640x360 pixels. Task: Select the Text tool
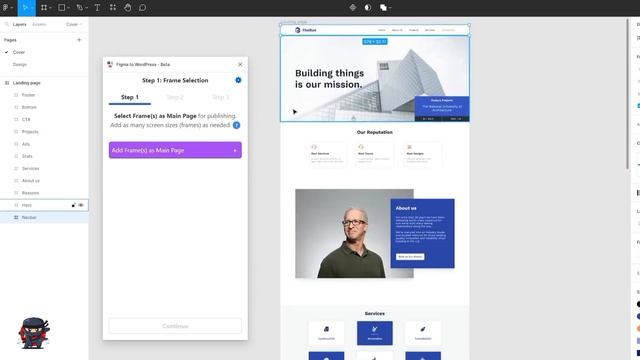point(97,7)
